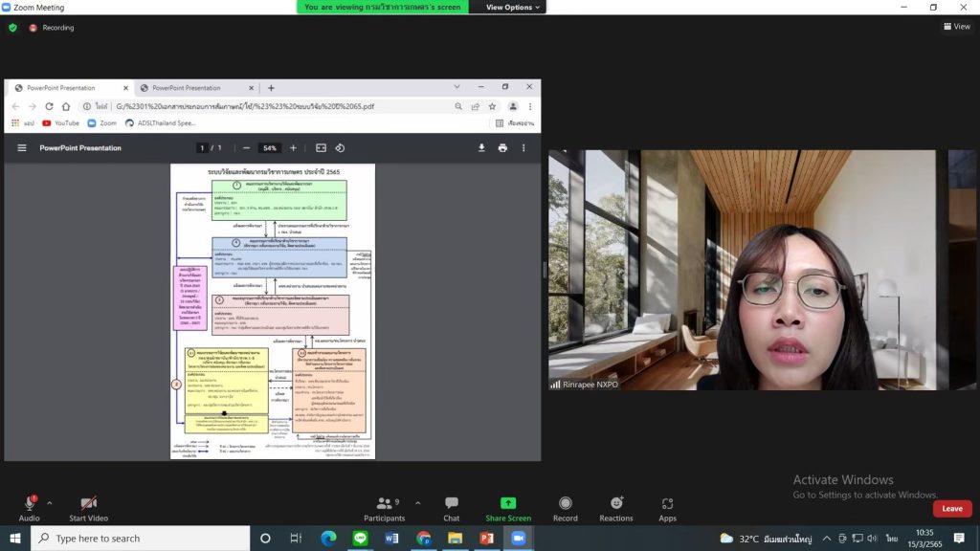Open the YouTube bookmark
Image resolution: width=980 pixels, height=551 pixels.
[60, 123]
